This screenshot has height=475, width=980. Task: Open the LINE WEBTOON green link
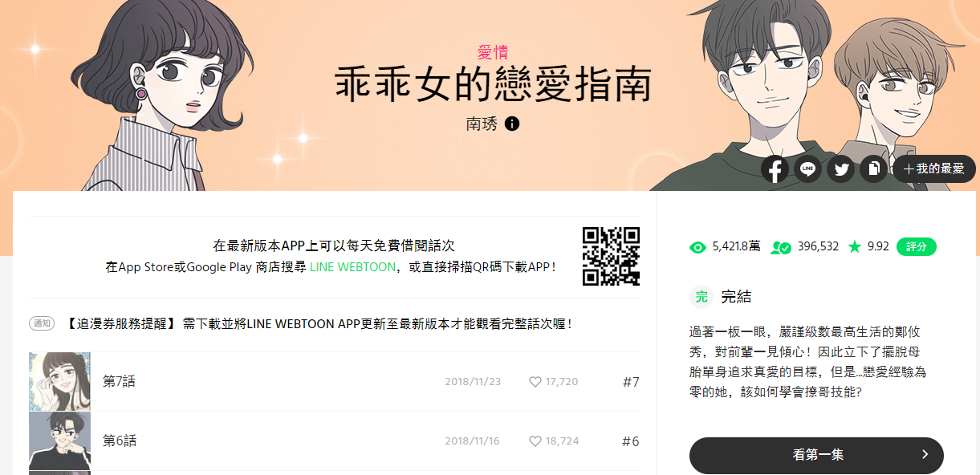tap(352, 267)
